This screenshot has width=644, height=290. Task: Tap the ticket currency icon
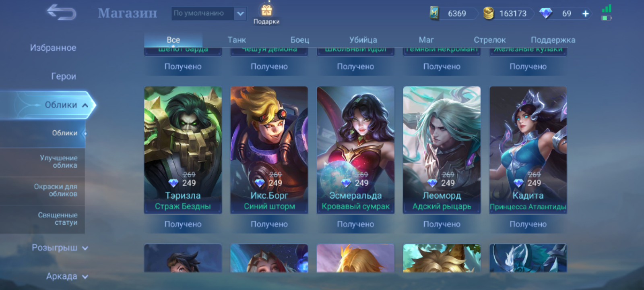[x=434, y=13]
